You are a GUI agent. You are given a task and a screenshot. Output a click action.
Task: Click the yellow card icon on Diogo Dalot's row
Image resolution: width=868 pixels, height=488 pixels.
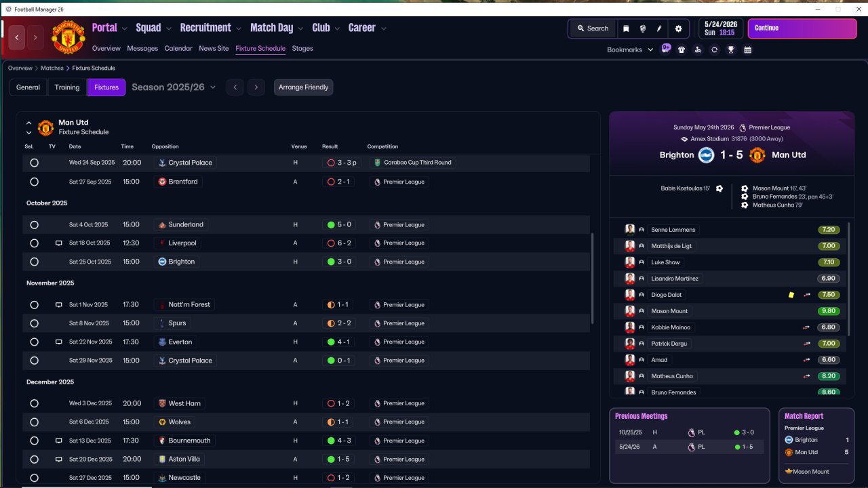791,295
